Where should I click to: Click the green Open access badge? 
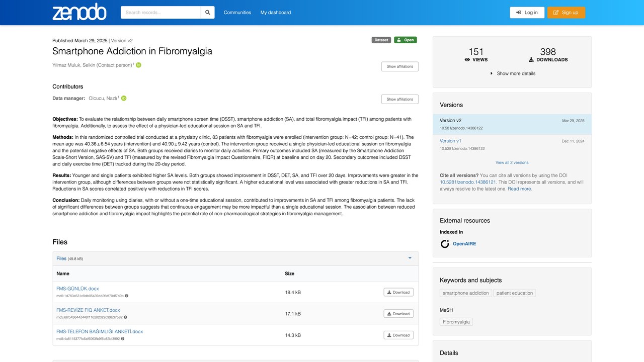point(406,40)
